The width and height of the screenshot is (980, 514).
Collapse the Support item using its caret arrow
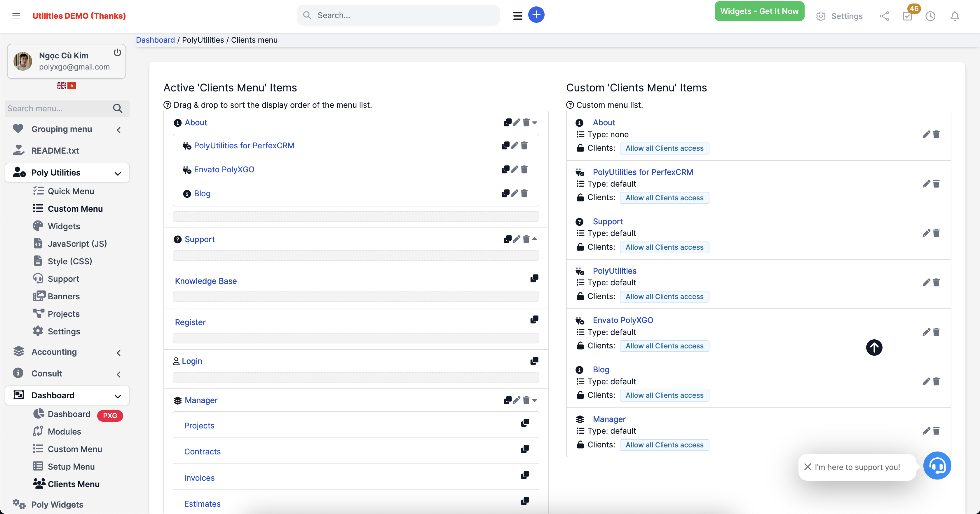(x=535, y=239)
